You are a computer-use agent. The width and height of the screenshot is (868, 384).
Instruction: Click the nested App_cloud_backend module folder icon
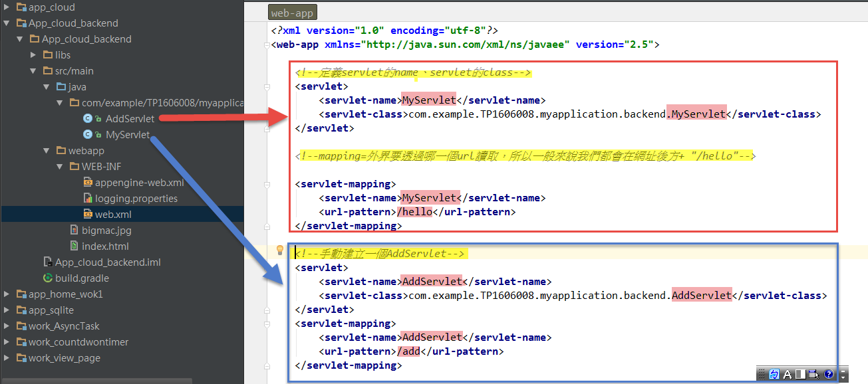click(x=35, y=39)
